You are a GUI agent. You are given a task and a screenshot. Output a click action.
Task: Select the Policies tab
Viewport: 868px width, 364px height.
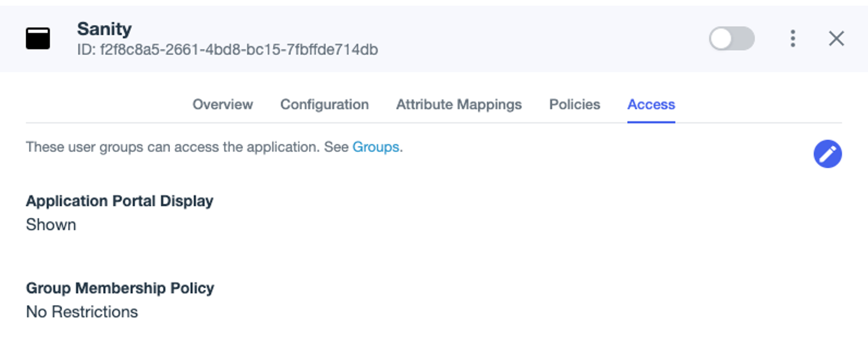(x=575, y=104)
